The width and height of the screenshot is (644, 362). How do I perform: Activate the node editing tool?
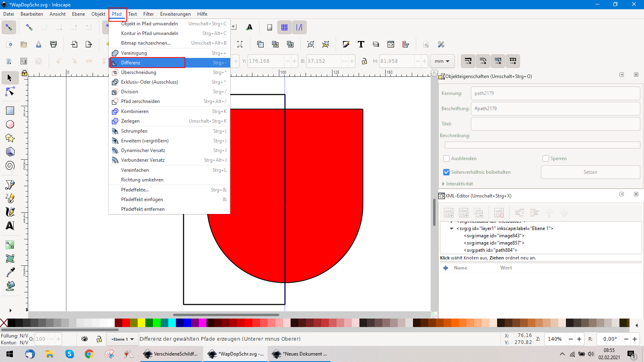(10, 92)
